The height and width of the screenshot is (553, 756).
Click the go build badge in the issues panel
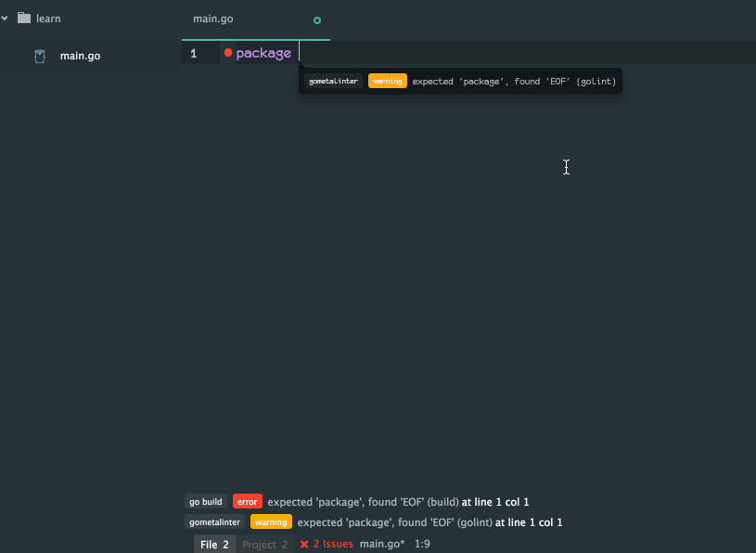(x=205, y=501)
